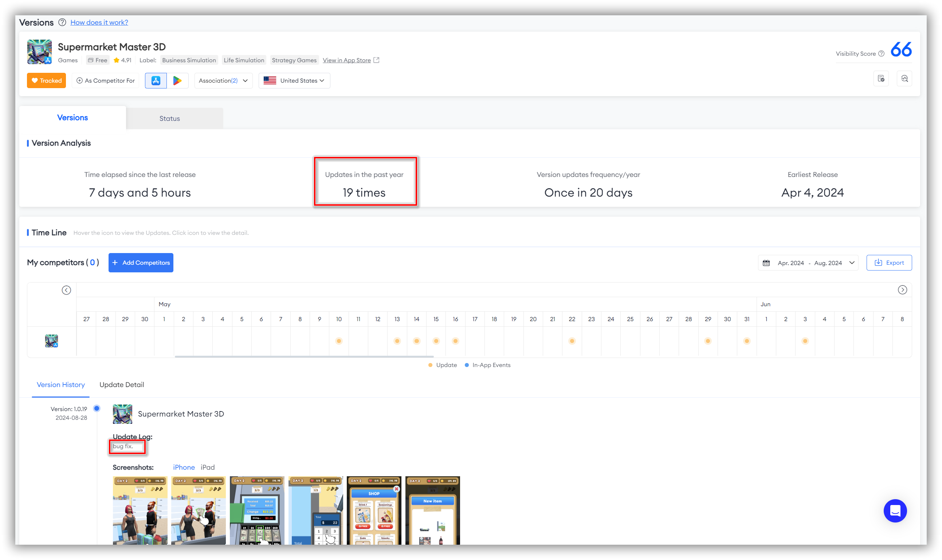Click the Tracked heart icon button
The width and height of the screenshot is (942, 560).
(47, 81)
